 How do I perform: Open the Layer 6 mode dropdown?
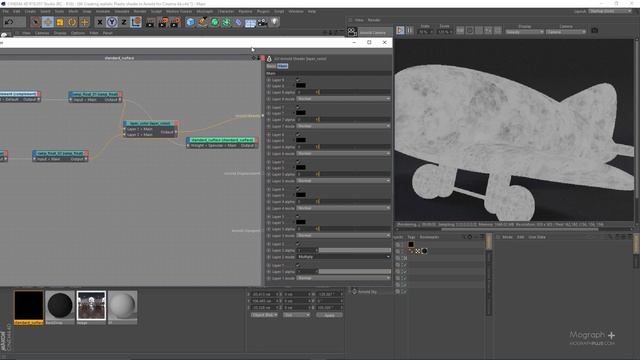coord(343,153)
